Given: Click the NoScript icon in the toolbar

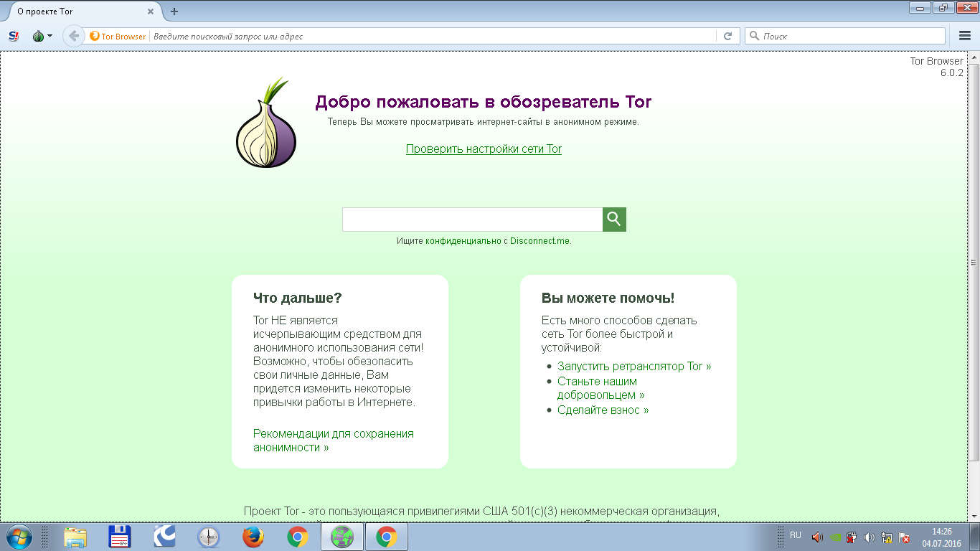Looking at the screenshot, I should [14, 36].
